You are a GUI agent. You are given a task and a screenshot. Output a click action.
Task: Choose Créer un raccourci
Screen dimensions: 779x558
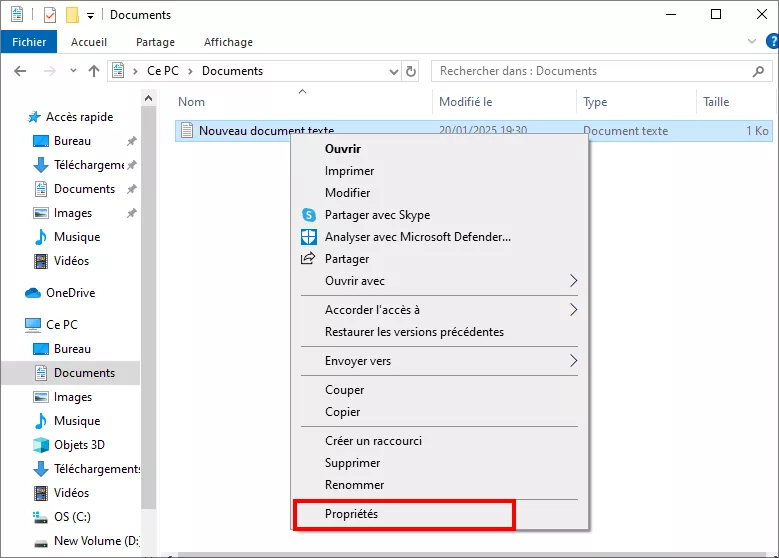pos(440,441)
